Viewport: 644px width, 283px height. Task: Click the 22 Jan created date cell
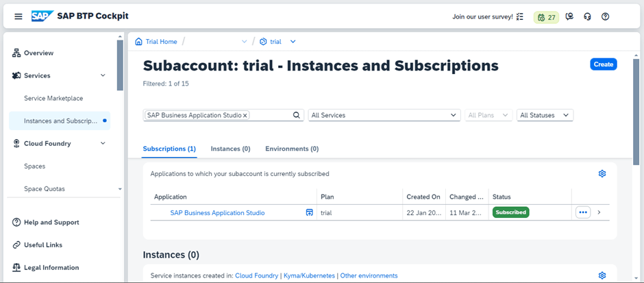click(424, 212)
